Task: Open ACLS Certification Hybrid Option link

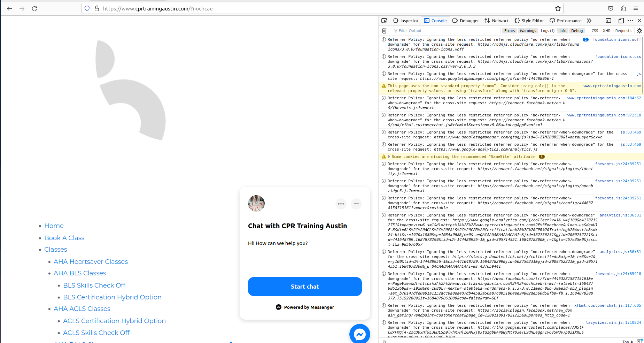Action: 114,321
